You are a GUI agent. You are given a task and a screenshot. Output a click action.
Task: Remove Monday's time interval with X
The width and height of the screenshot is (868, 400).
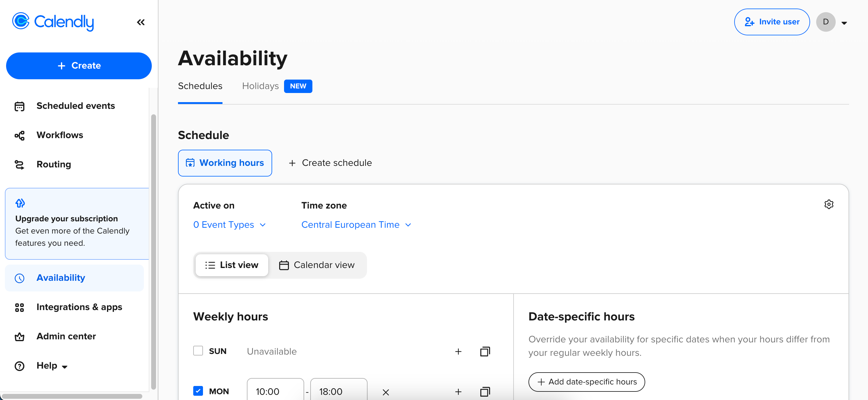pyautogui.click(x=386, y=392)
